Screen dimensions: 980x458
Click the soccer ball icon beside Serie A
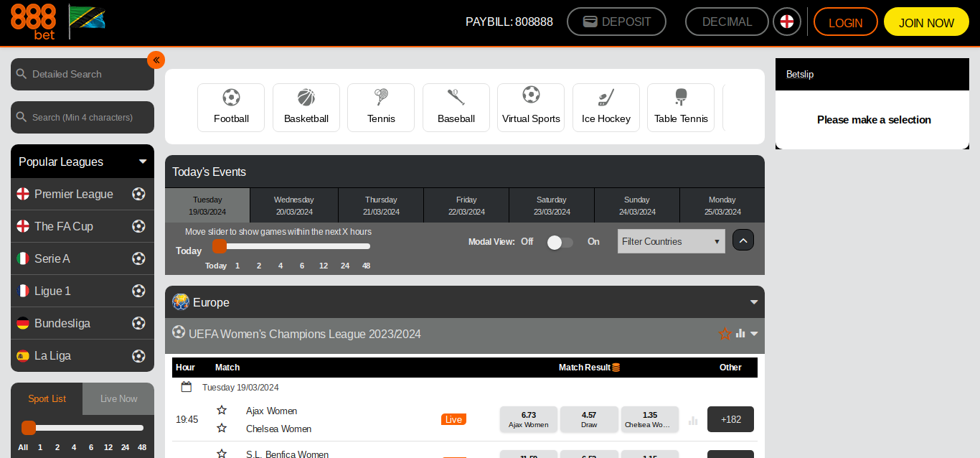click(x=139, y=258)
